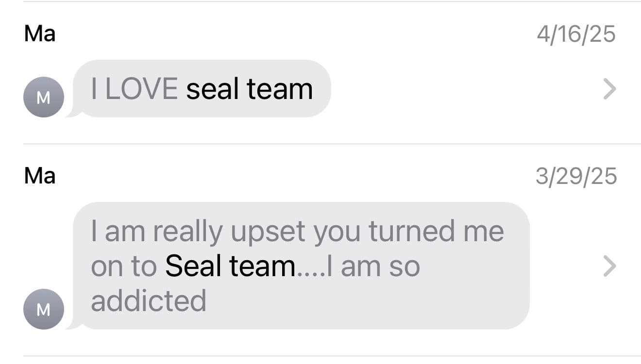Tap the M avatar beside the "addicted" message
The height and width of the screenshot is (364, 641).
(x=44, y=309)
